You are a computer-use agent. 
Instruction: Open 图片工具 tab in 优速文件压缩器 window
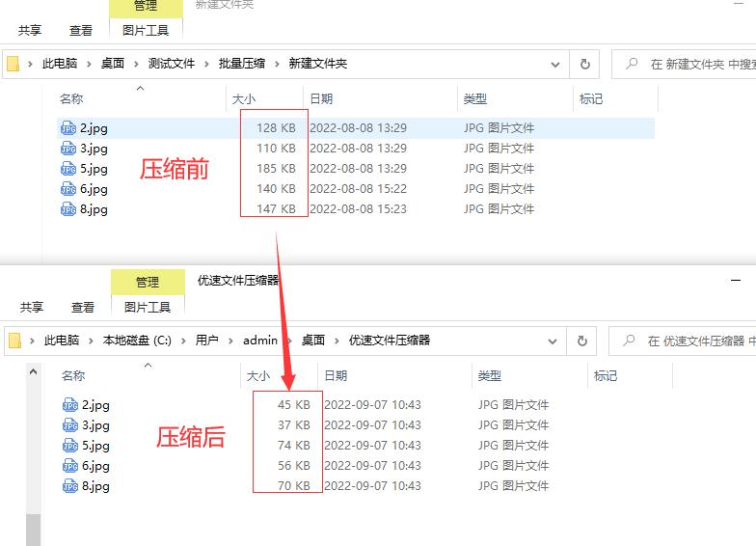click(148, 307)
